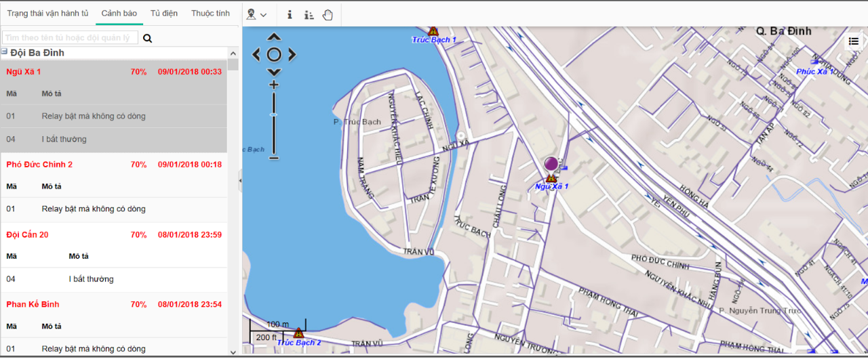
Task: Select the Cảnh báo tab
Action: [x=119, y=14]
